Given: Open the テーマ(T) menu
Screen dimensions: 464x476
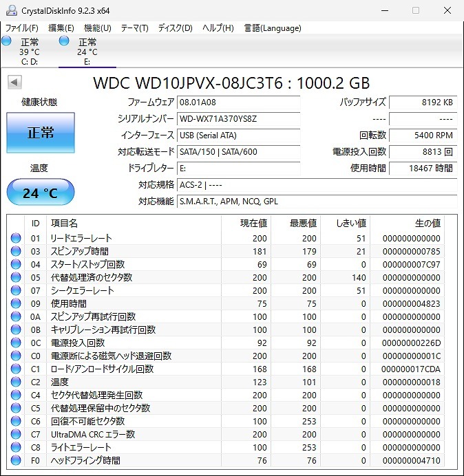Looking at the screenshot, I should click(x=135, y=28).
